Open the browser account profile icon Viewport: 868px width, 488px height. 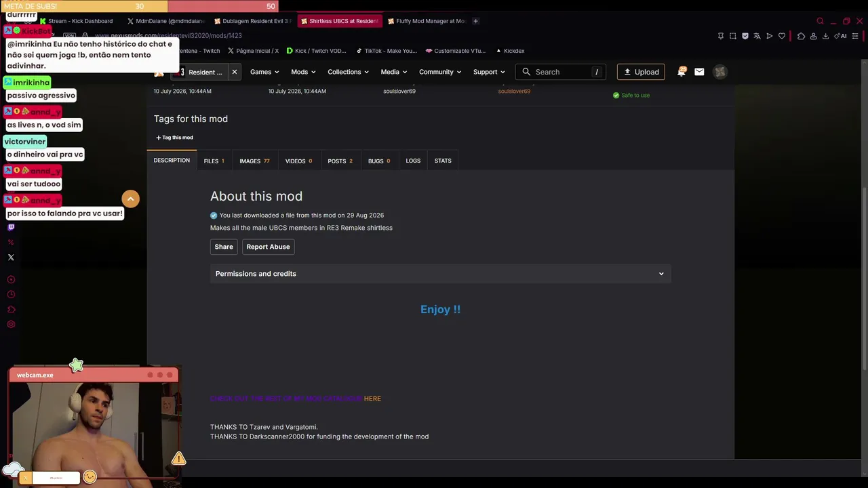click(x=813, y=36)
